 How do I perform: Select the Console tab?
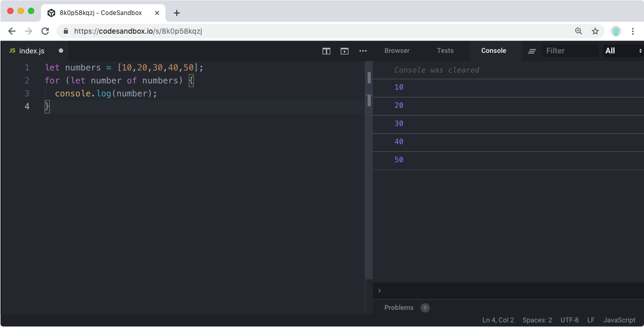(x=494, y=51)
